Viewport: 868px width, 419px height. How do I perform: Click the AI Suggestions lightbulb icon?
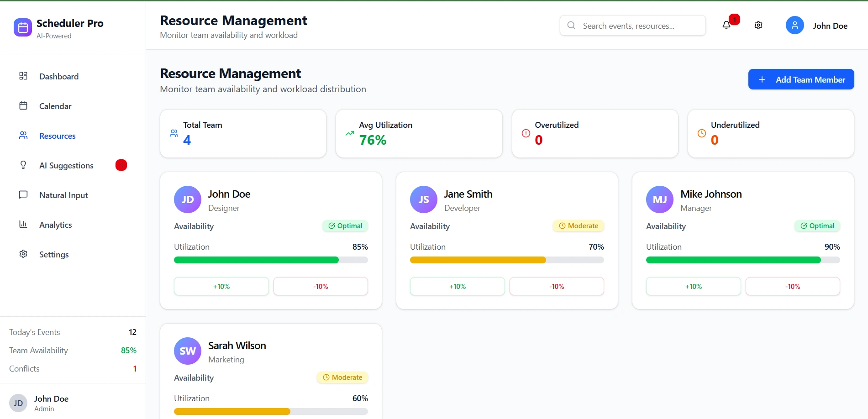pyautogui.click(x=23, y=165)
